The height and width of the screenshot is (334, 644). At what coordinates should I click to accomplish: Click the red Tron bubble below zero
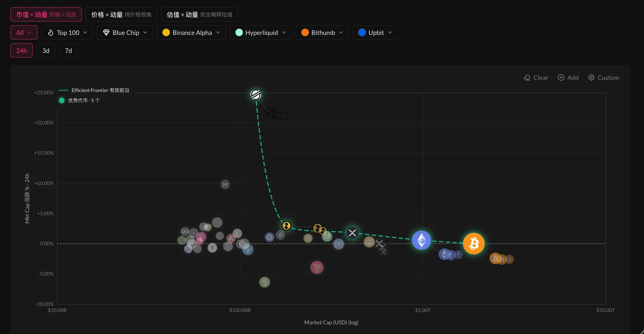[x=317, y=267]
